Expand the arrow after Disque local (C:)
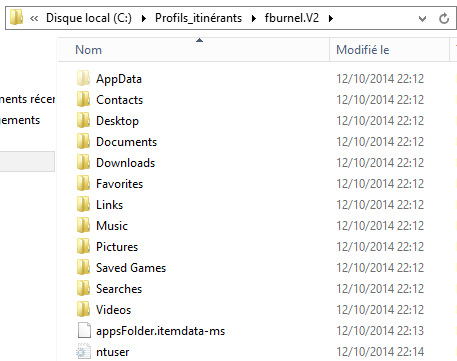The image size is (457, 361). (x=144, y=18)
